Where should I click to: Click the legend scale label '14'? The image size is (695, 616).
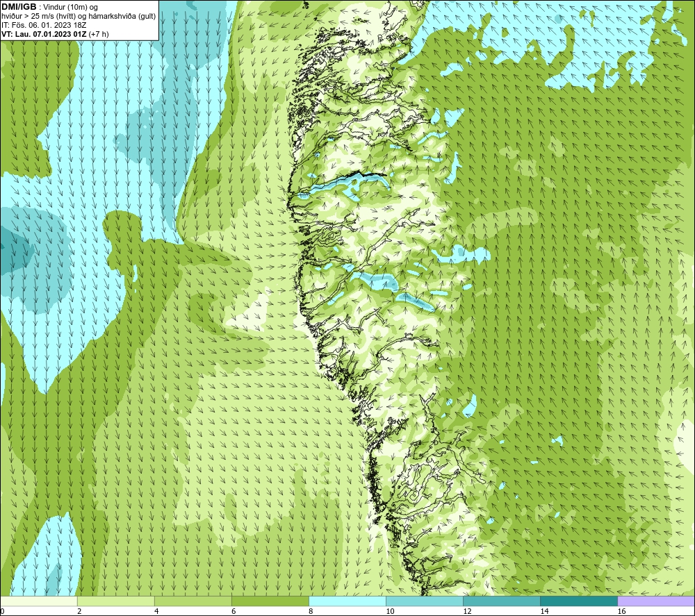pyautogui.click(x=544, y=611)
